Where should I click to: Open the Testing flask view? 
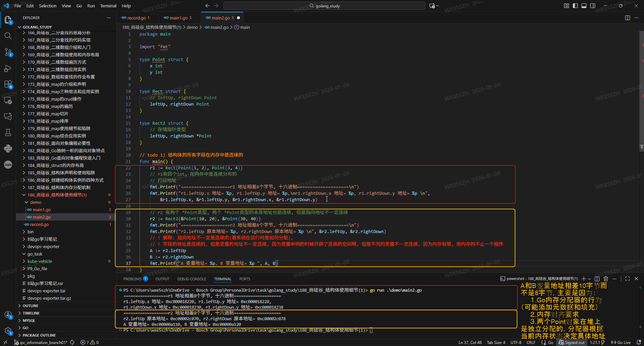tap(8, 132)
